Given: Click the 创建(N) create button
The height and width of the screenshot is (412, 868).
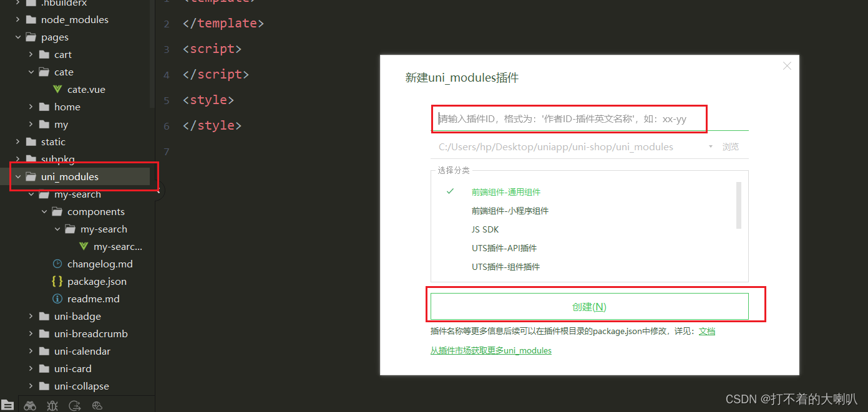Looking at the screenshot, I should 589,306.
